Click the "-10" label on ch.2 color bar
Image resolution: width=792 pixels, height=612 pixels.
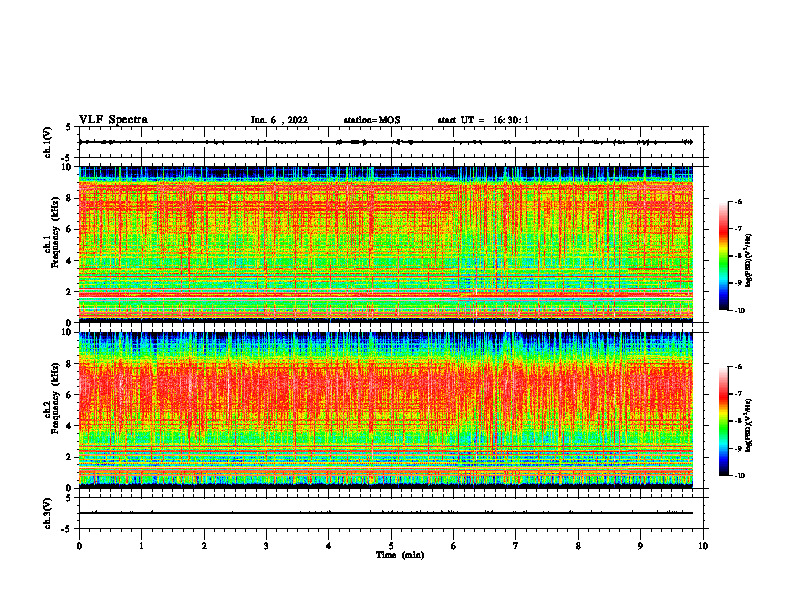(x=740, y=476)
